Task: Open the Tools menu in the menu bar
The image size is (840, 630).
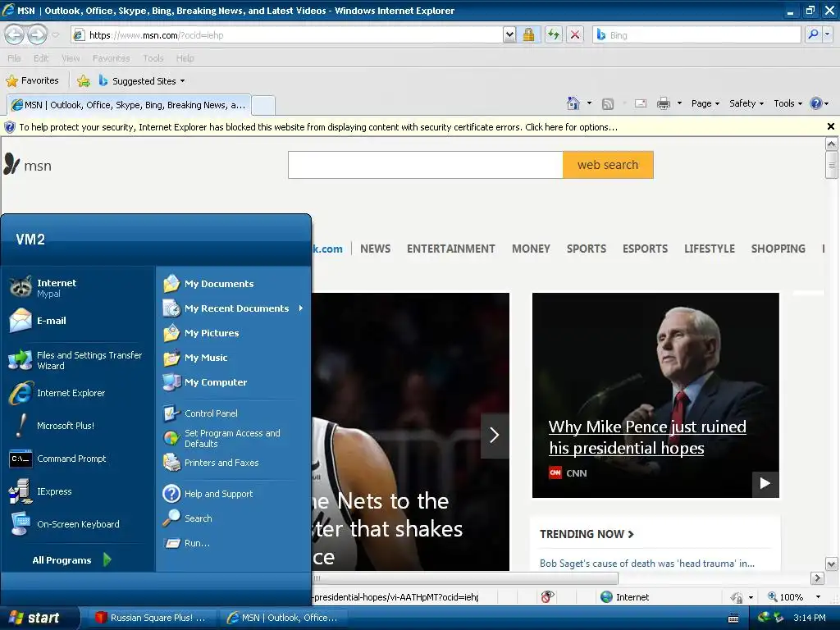Action: point(153,58)
